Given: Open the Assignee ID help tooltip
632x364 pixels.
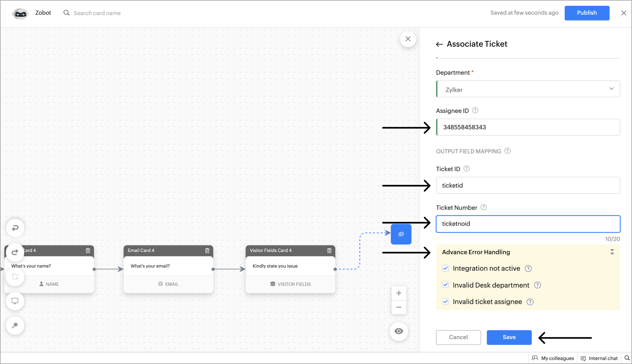Looking at the screenshot, I should tap(475, 110).
